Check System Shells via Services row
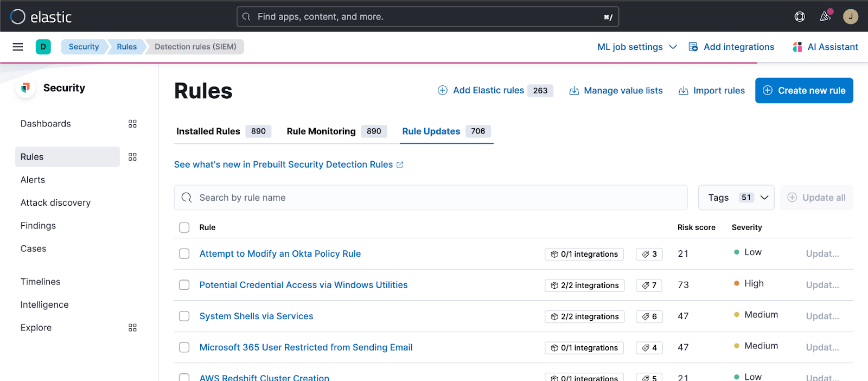 184,316
